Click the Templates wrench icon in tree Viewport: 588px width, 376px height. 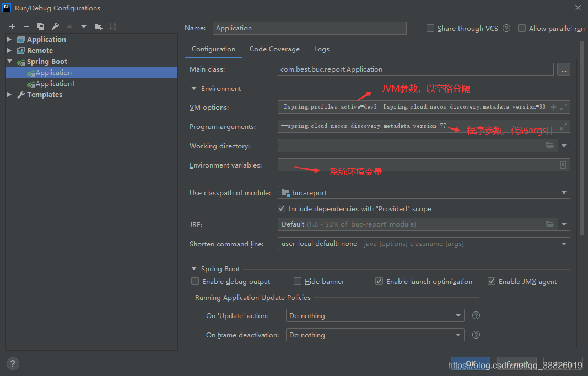point(21,95)
